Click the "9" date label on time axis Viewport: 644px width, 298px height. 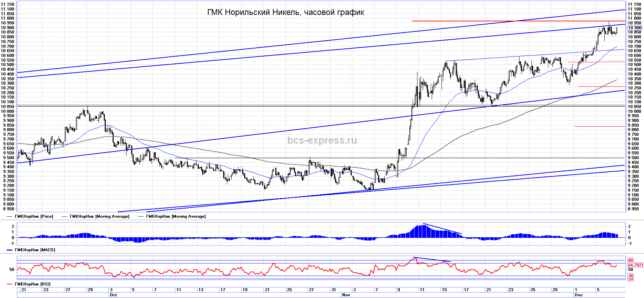[x=399, y=290]
